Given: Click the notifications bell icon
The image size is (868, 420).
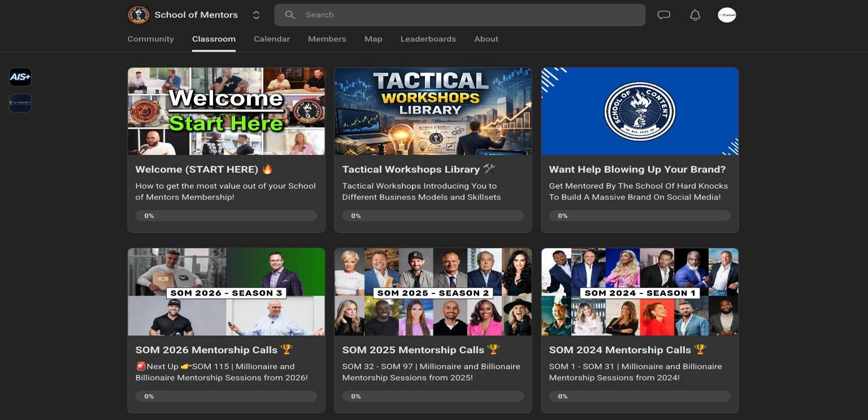Looking at the screenshot, I should point(695,15).
